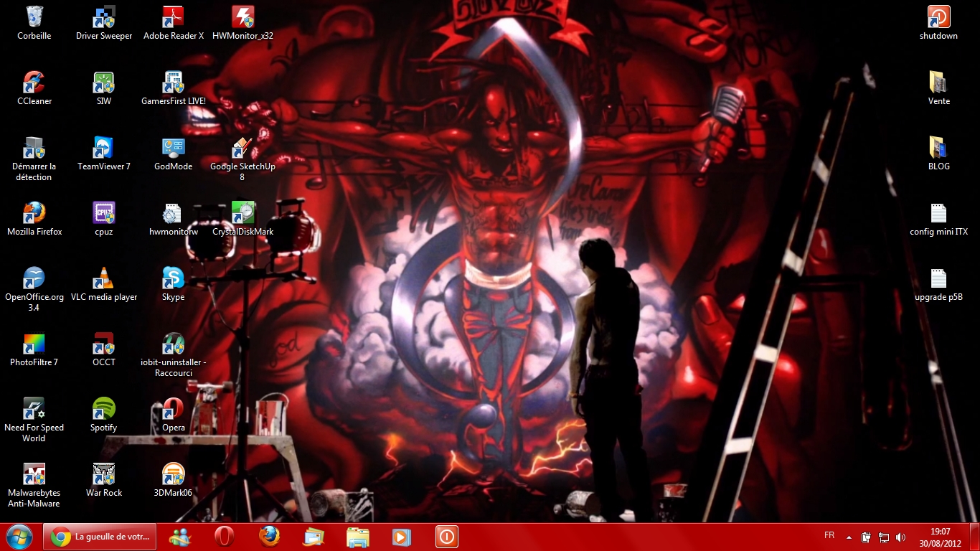Launch VLC media player from desktop
The image size is (980, 551).
click(104, 279)
